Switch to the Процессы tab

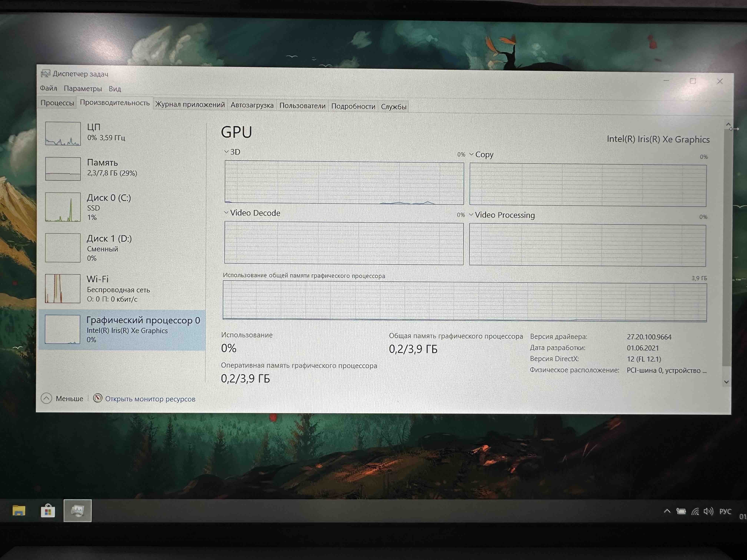[x=57, y=103]
